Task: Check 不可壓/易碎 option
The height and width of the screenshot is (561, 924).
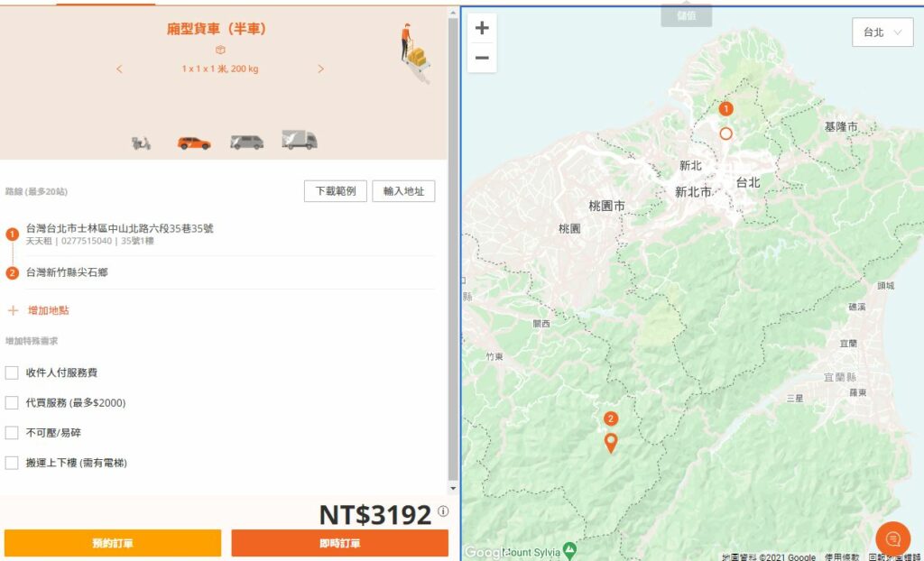Action: point(12,433)
